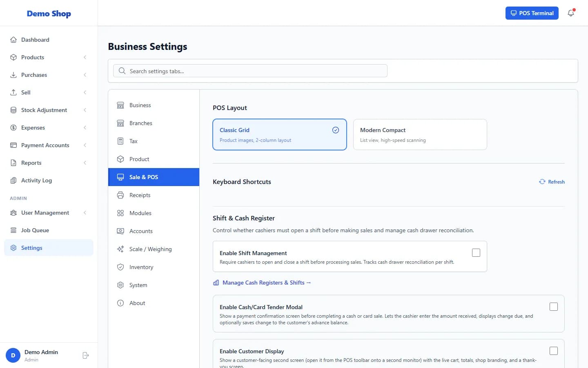Expand the Stock Adjustment chevron
This screenshot has width=588, height=368.
pos(85,110)
